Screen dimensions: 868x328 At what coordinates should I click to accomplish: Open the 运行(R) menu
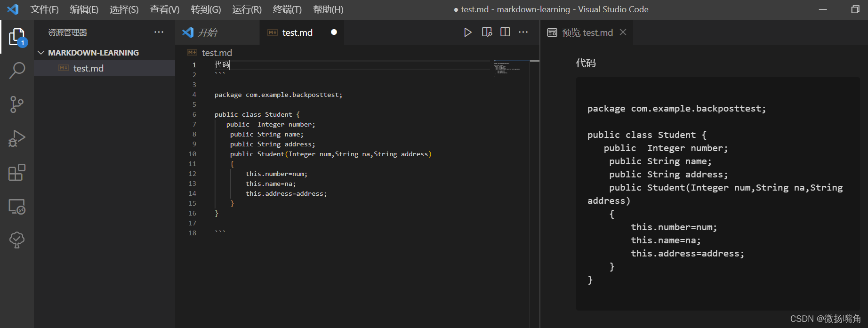pos(247,9)
